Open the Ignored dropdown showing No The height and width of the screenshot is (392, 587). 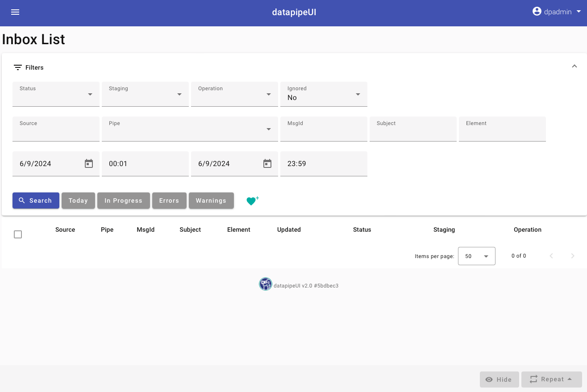(x=324, y=94)
